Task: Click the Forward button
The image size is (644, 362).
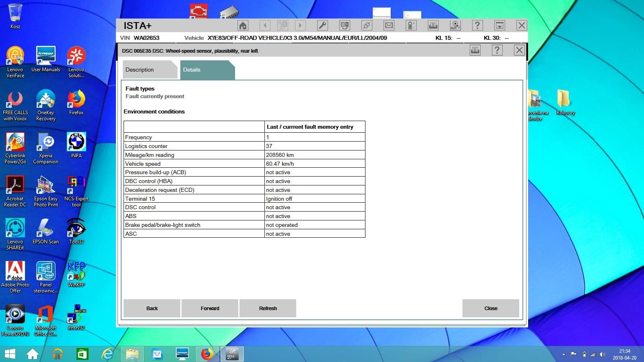Action: 210,308
